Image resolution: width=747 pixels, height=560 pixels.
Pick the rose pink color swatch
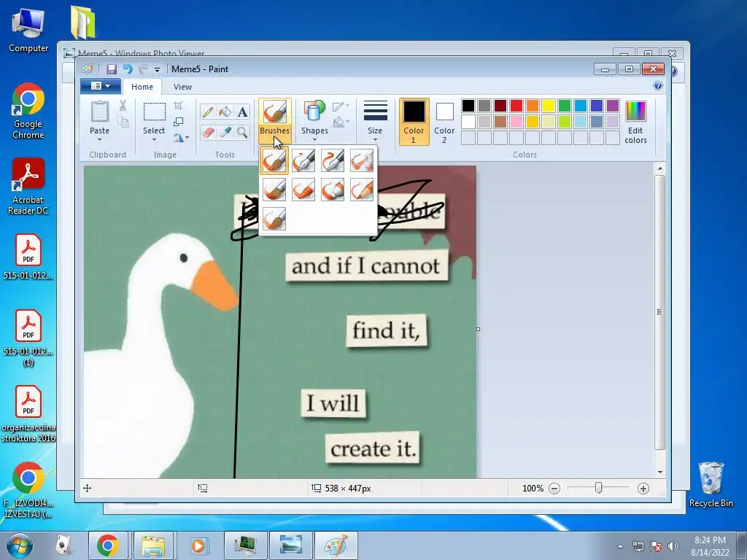pos(516,122)
